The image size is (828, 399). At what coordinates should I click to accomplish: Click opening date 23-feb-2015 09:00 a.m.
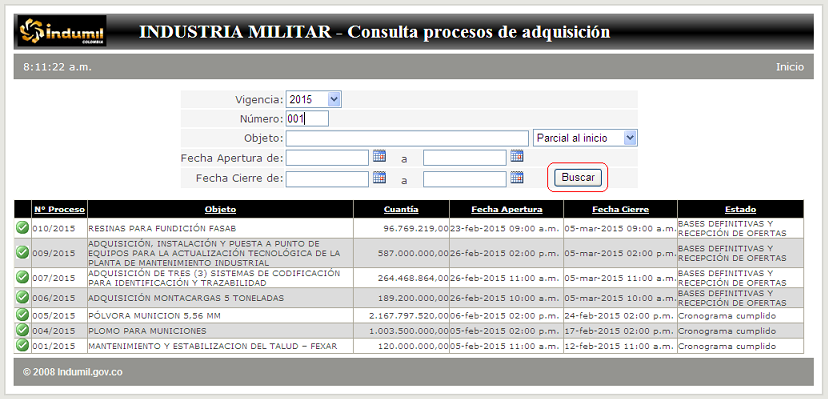tap(504, 229)
